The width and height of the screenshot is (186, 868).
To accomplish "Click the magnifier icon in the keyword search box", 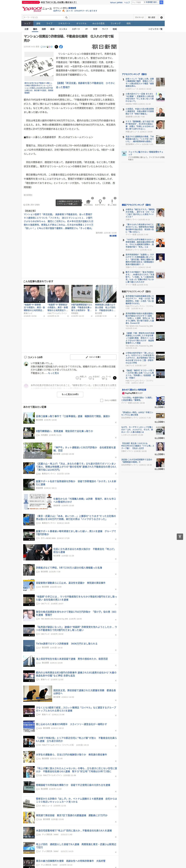I will pos(66,17).
